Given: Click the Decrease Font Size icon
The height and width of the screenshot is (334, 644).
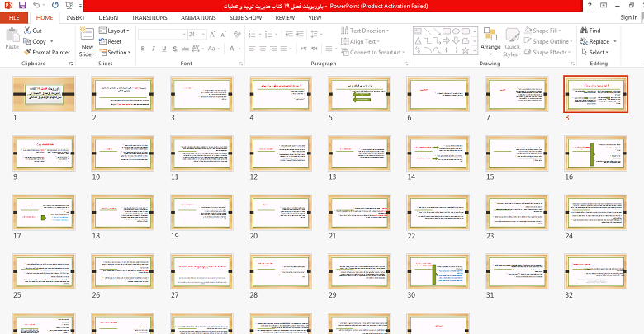Looking at the screenshot, I should click(223, 35).
